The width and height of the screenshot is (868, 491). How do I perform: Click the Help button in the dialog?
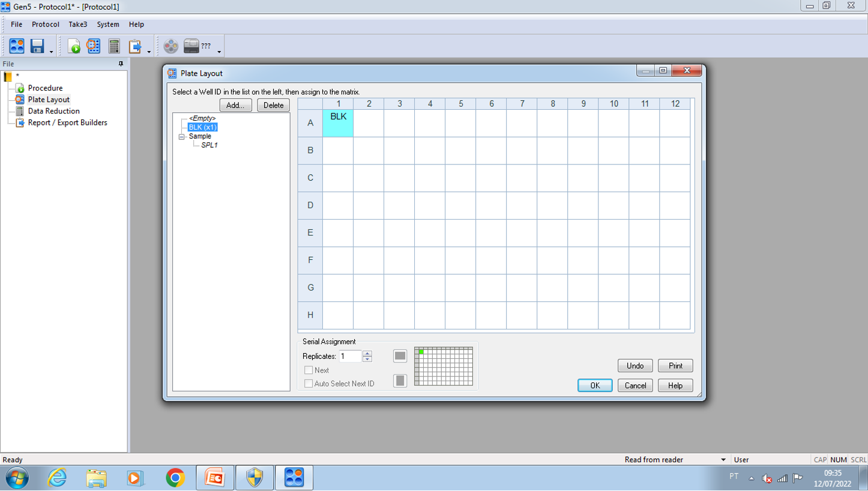coord(675,385)
